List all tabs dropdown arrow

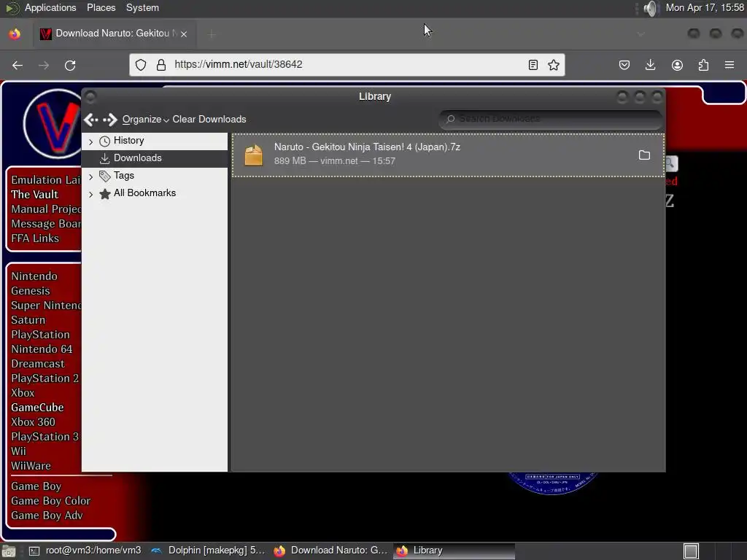(640, 34)
